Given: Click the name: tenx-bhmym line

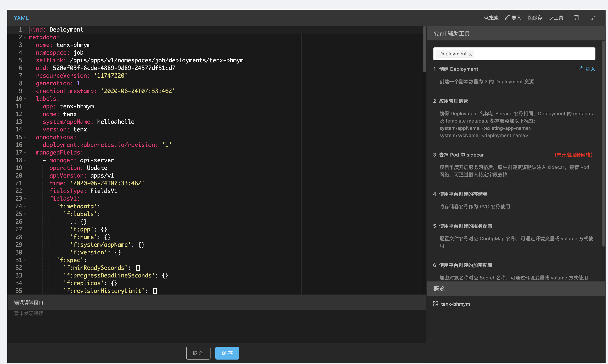Looking at the screenshot, I should coord(63,45).
